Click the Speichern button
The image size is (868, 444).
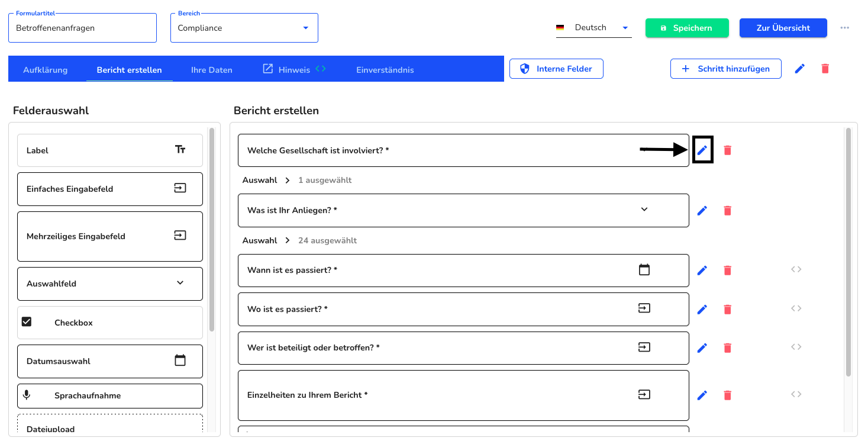click(x=687, y=28)
